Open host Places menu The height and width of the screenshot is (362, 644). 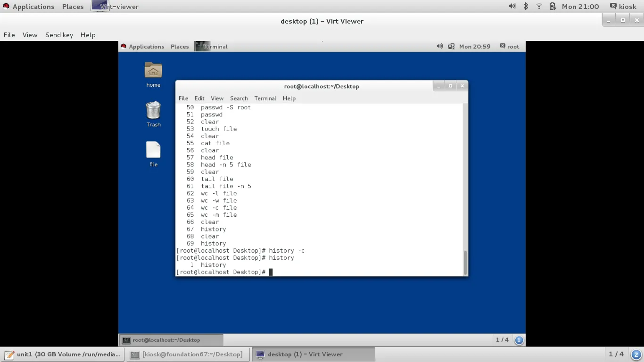(x=73, y=6)
